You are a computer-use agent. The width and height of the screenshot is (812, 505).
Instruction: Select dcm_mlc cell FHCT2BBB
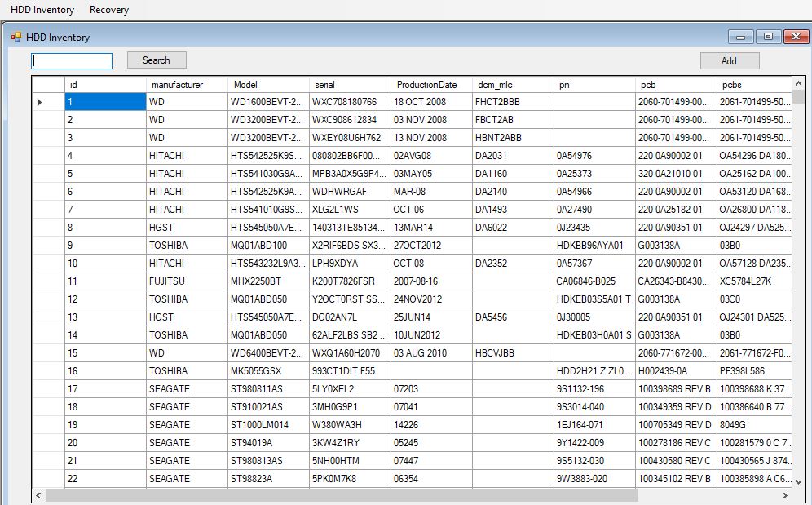click(x=513, y=102)
